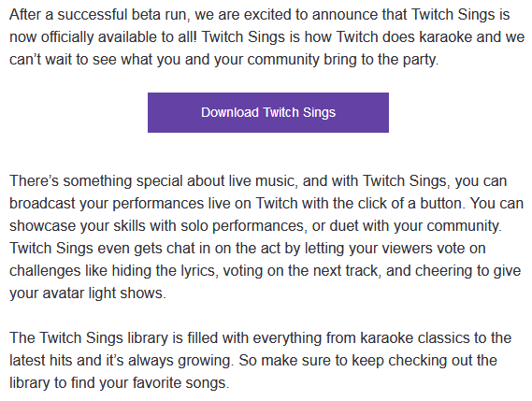Click the paragraph beginning "After a successful beta run"

click(x=266, y=37)
